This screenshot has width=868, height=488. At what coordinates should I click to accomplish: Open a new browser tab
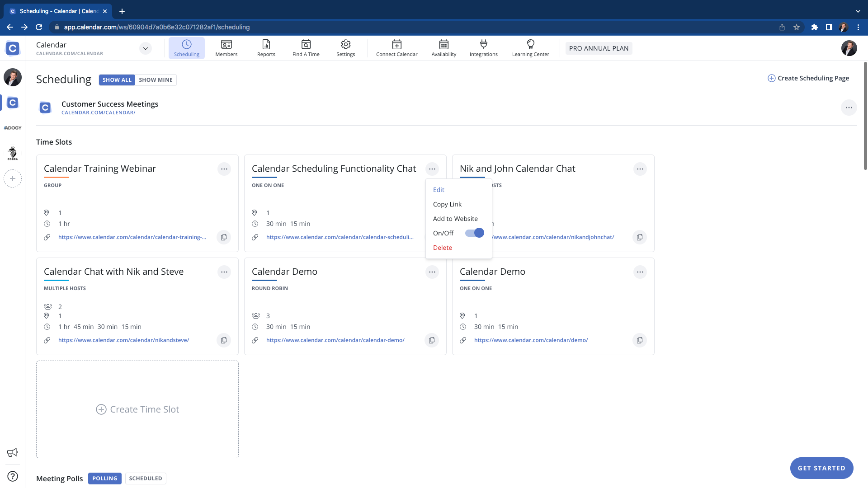(x=122, y=11)
